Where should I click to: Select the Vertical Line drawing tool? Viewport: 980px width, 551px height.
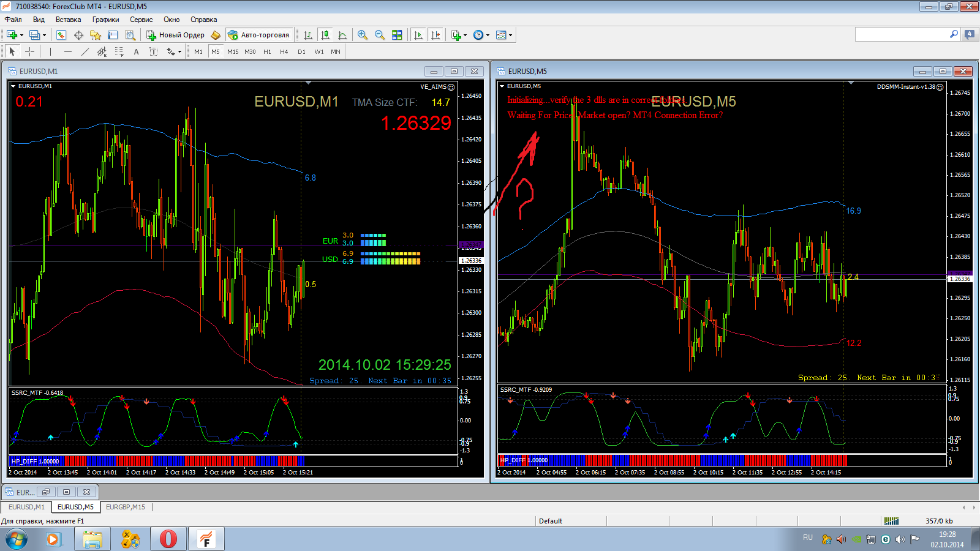(x=51, y=51)
